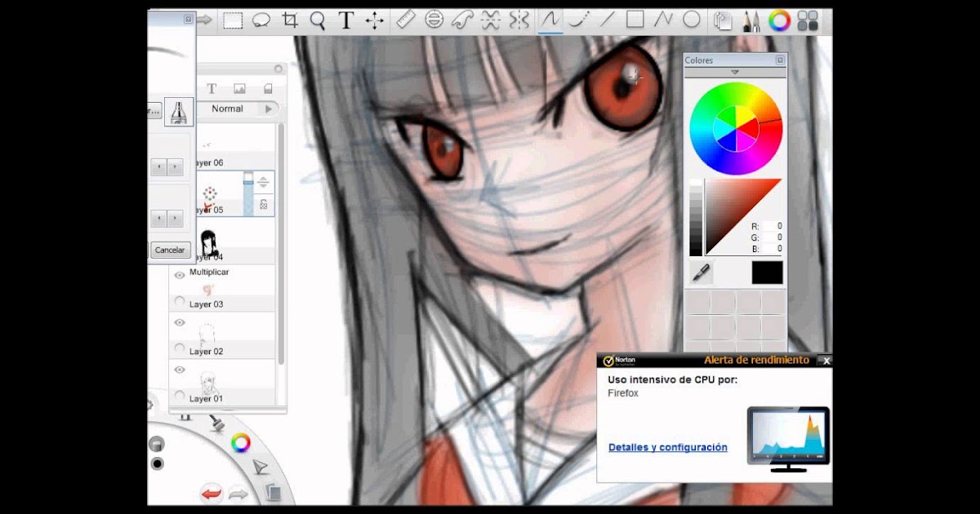Enable the ellipse guide tool

coord(434,20)
